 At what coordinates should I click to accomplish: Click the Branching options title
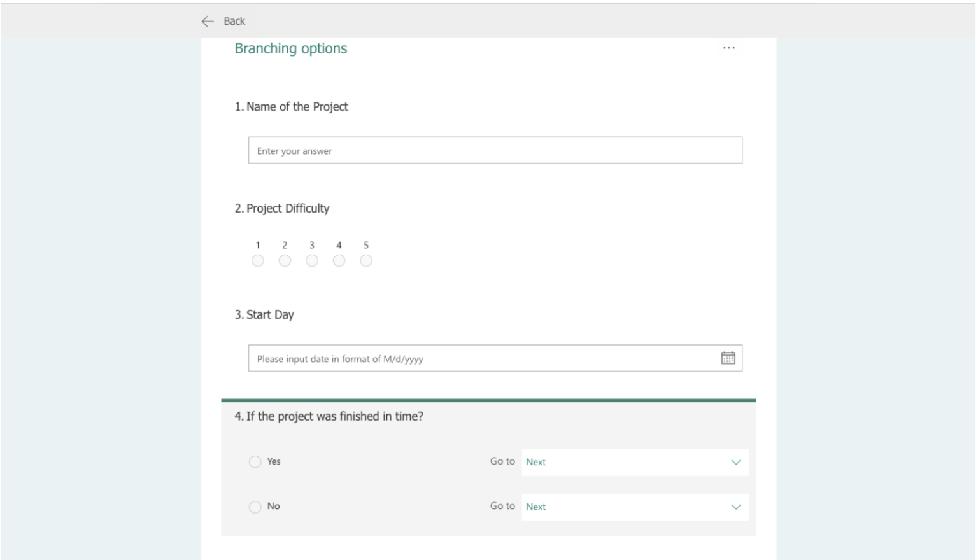point(292,48)
